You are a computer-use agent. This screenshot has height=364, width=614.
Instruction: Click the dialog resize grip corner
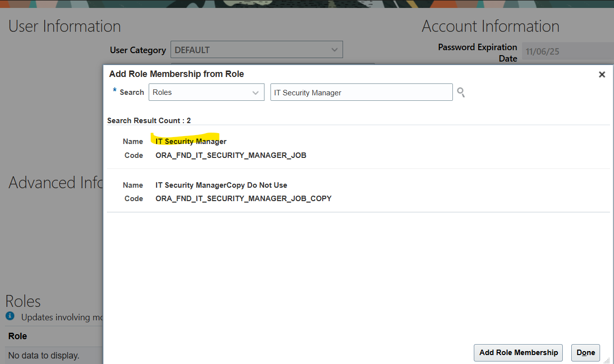click(x=606, y=361)
